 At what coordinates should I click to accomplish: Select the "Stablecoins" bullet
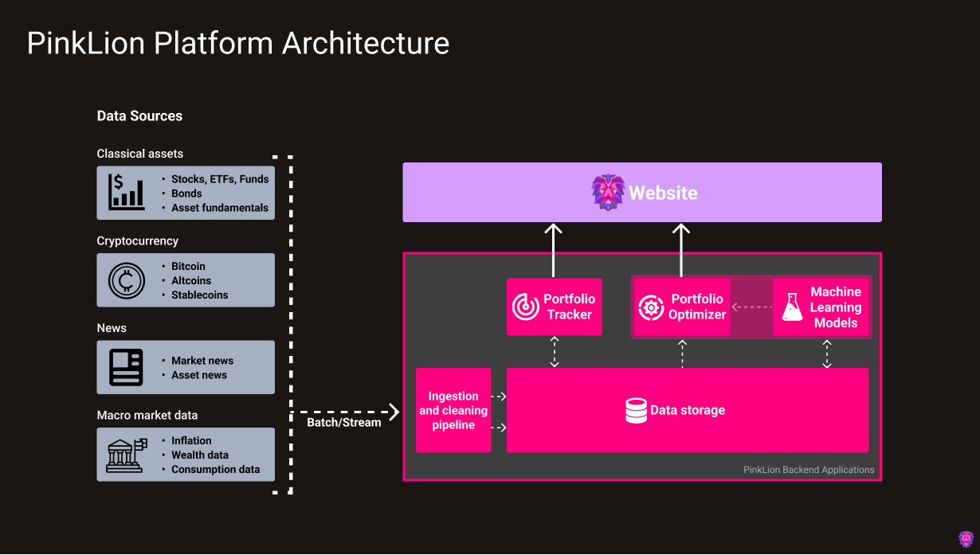pyautogui.click(x=200, y=295)
